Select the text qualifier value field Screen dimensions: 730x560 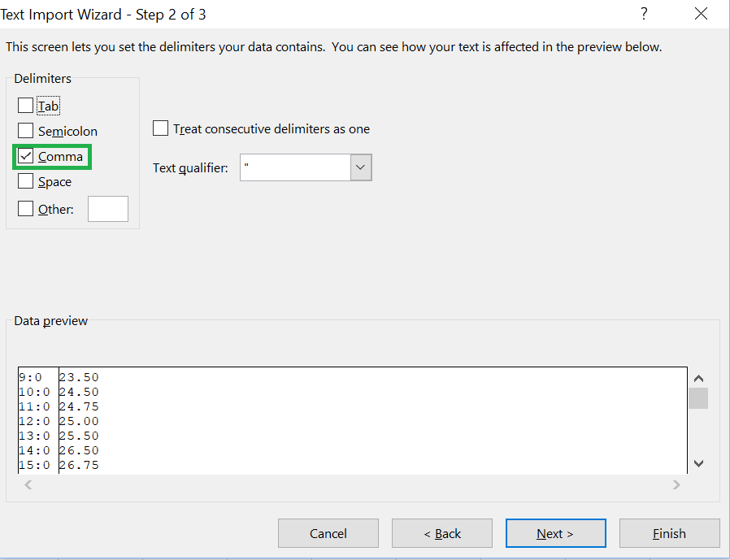click(x=298, y=167)
